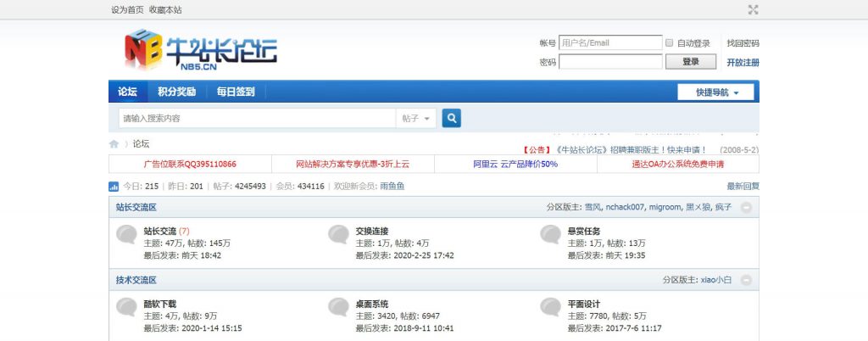The image size is (868, 341).
Task: Click the 找回密码 link
Action: (x=743, y=43)
